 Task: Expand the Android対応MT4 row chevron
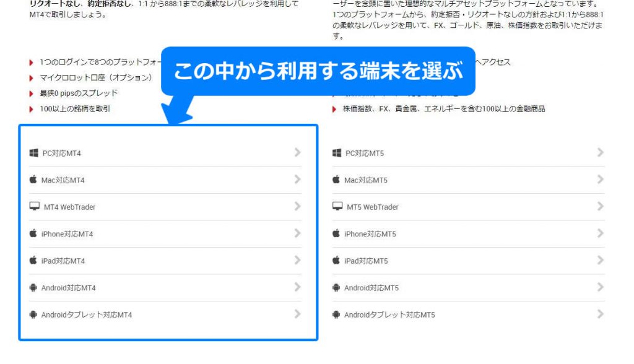pyautogui.click(x=298, y=287)
